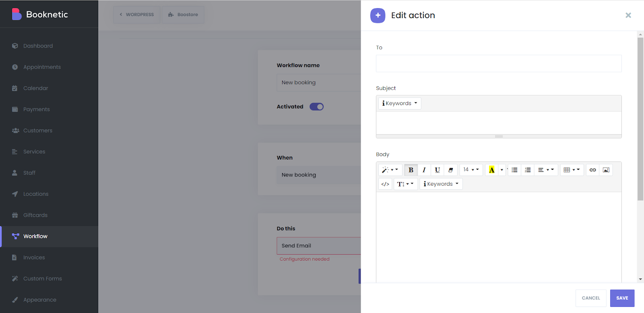Insert a picture into the email body
This screenshot has width=644, height=313.
click(606, 170)
